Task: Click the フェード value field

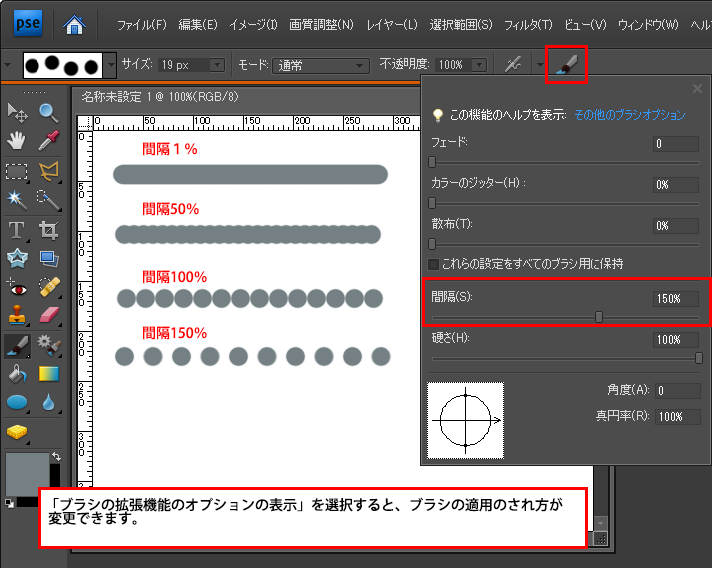Action: tap(676, 144)
